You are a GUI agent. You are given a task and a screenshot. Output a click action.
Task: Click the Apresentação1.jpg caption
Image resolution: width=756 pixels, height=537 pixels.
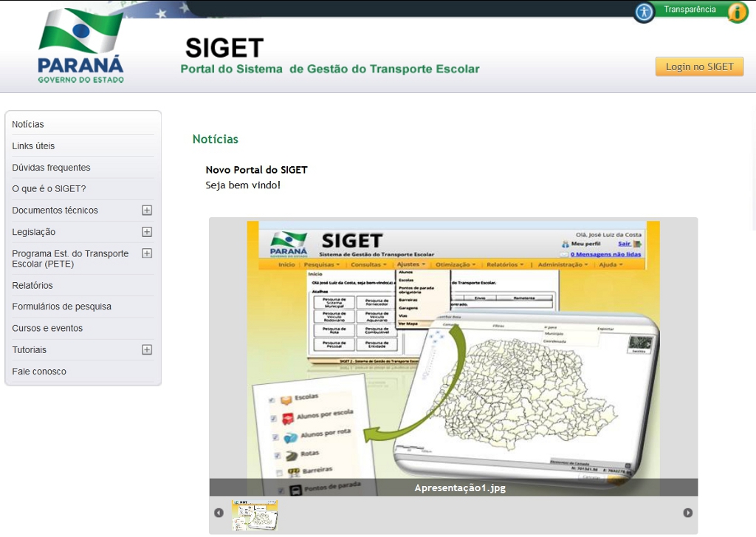(460, 488)
